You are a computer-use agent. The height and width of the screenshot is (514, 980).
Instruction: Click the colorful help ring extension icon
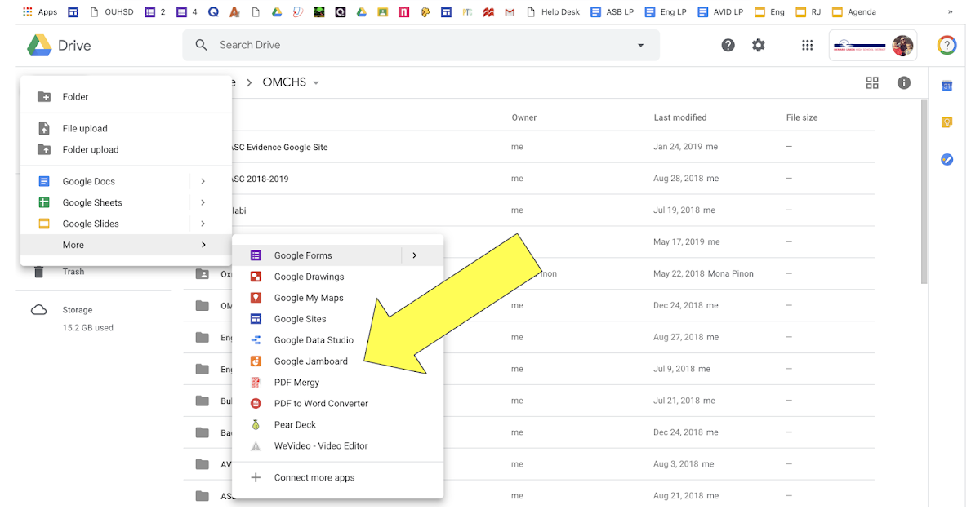click(x=947, y=45)
